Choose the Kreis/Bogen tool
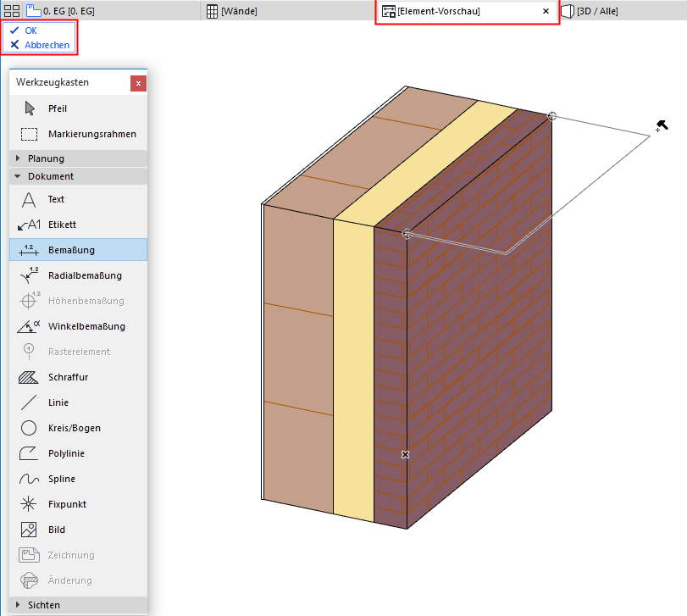 78,428
